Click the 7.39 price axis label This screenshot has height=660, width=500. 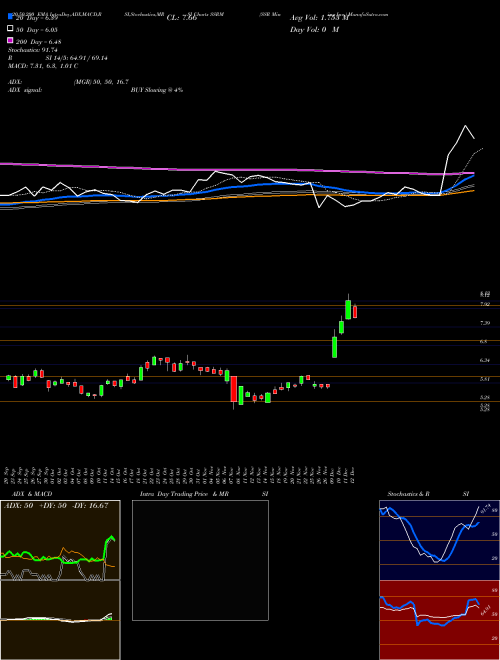(484, 323)
